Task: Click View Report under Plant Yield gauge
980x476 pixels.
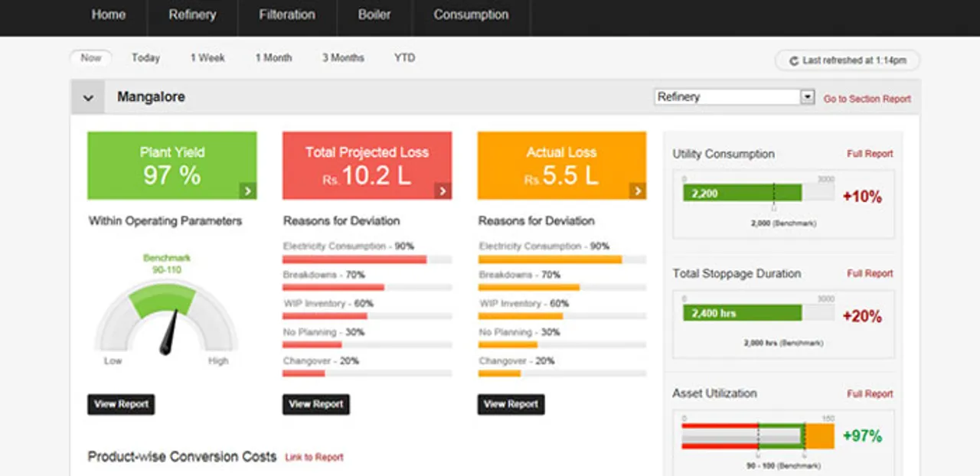Action: pos(121,405)
